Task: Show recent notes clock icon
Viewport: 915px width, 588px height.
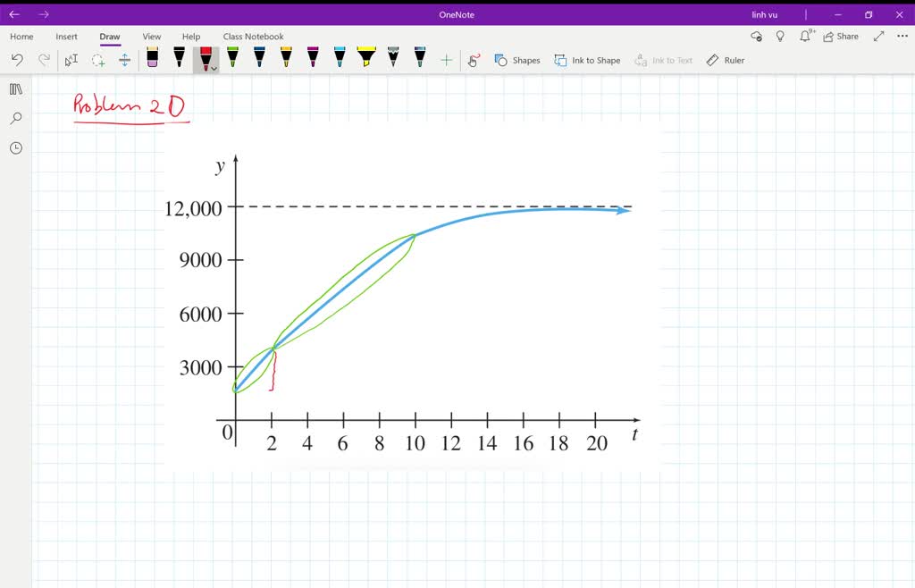Action: 15,147
